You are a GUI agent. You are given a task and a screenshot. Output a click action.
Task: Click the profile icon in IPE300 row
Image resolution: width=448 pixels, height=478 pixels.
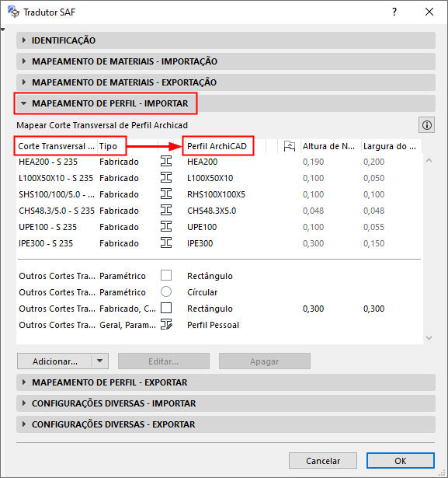(x=166, y=243)
